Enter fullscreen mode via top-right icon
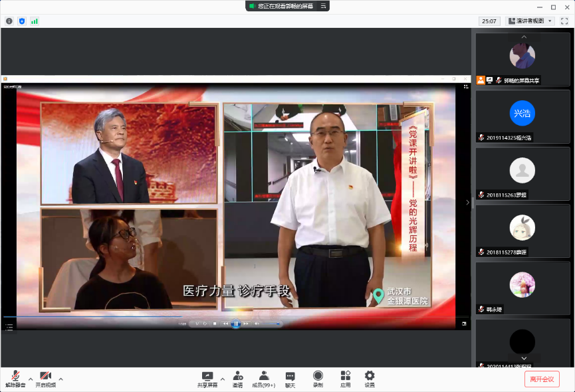Image resolution: width=575 pixels, height=392 pixels. pyautogui.click(x=564, y=21)
